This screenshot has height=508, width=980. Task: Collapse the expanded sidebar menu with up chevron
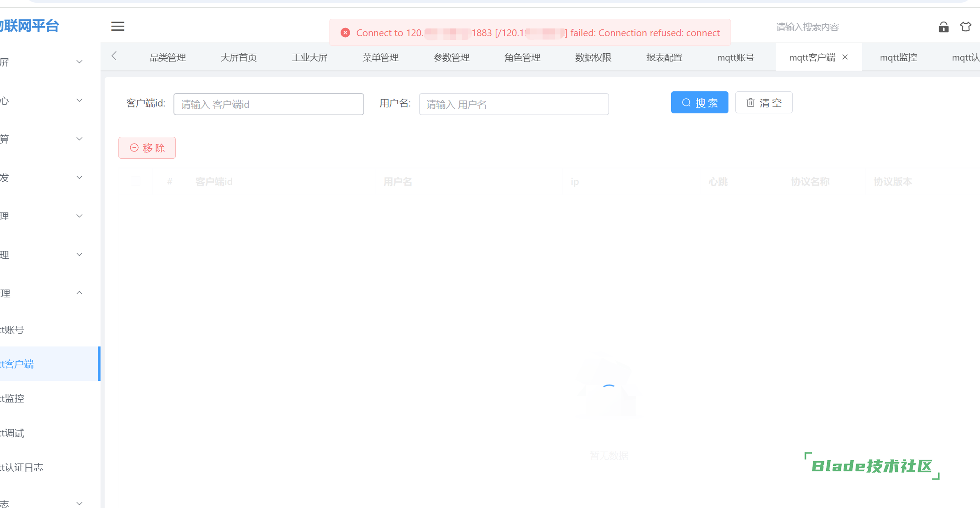point(50,293)
